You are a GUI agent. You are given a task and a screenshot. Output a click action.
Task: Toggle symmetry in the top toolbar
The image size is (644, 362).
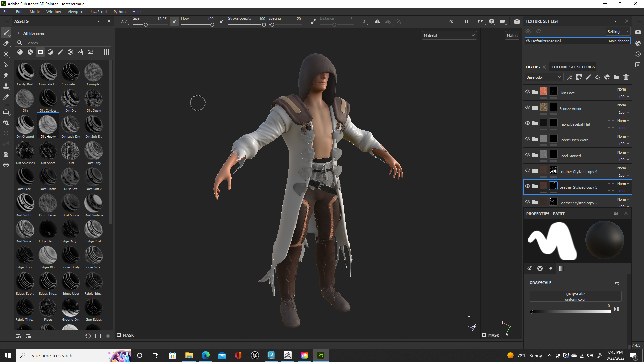pos(377,21)
